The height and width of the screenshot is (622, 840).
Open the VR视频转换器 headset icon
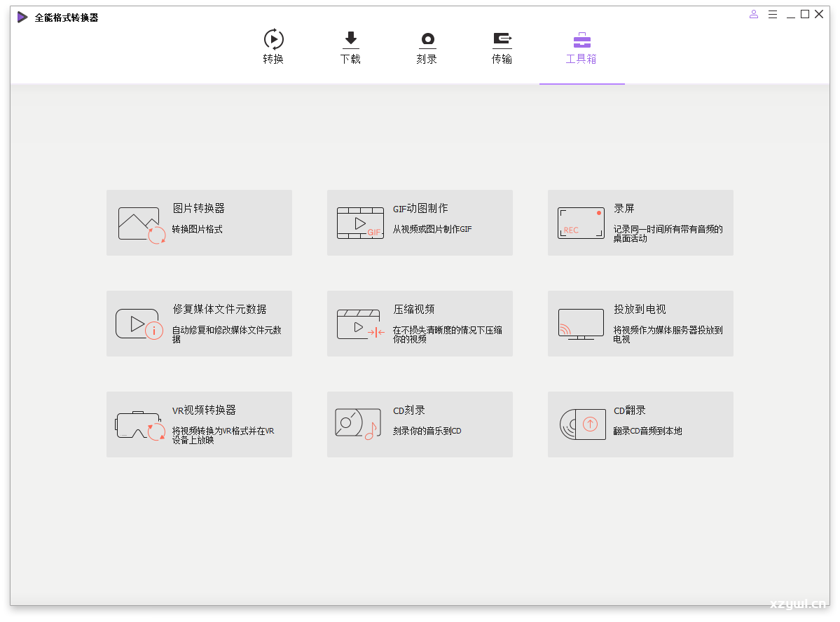[140, 425]
